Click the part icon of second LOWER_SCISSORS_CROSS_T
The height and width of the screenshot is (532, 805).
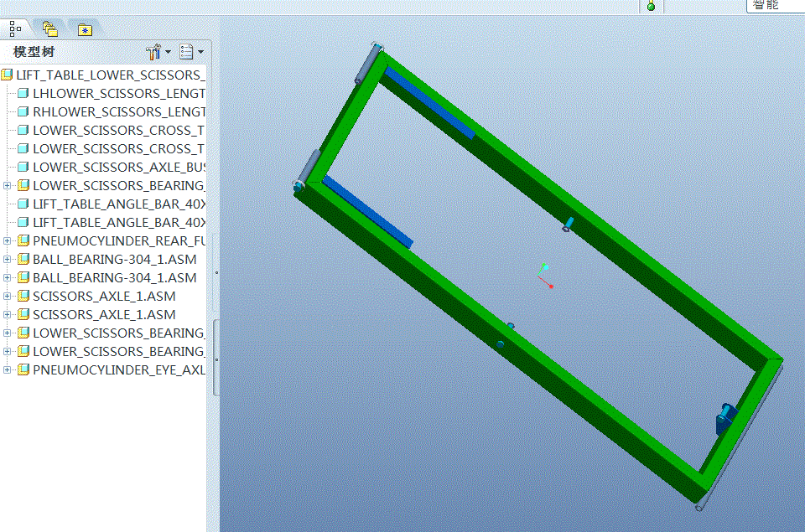tap(23, 149)
